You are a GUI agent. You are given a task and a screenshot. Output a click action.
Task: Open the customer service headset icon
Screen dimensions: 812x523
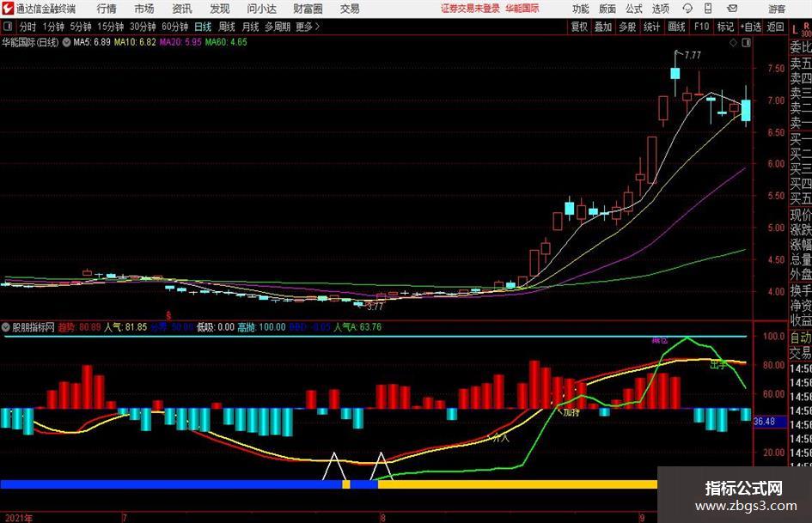(687, 9)
